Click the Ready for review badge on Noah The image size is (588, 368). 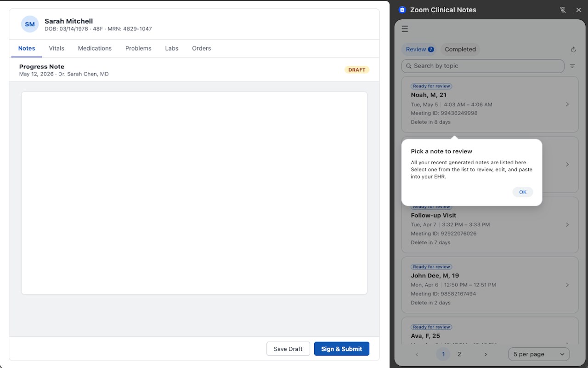(431, 86)
